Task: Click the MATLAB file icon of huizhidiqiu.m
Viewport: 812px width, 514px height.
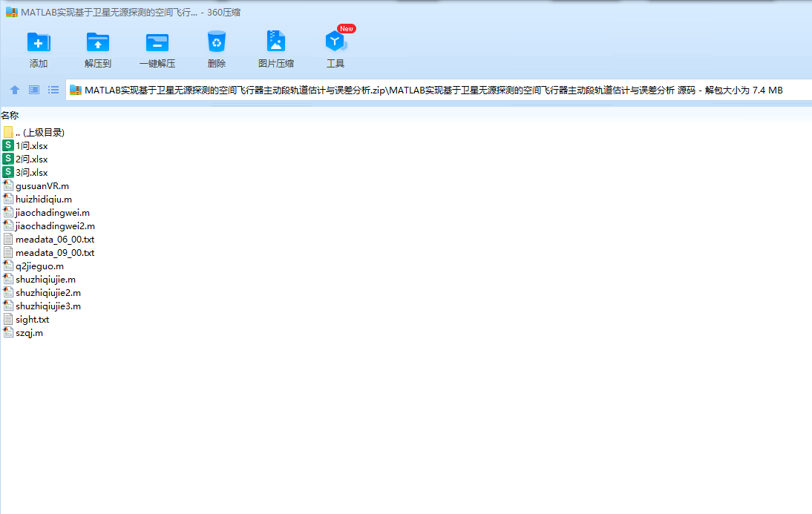Action: tap(7, 199)
